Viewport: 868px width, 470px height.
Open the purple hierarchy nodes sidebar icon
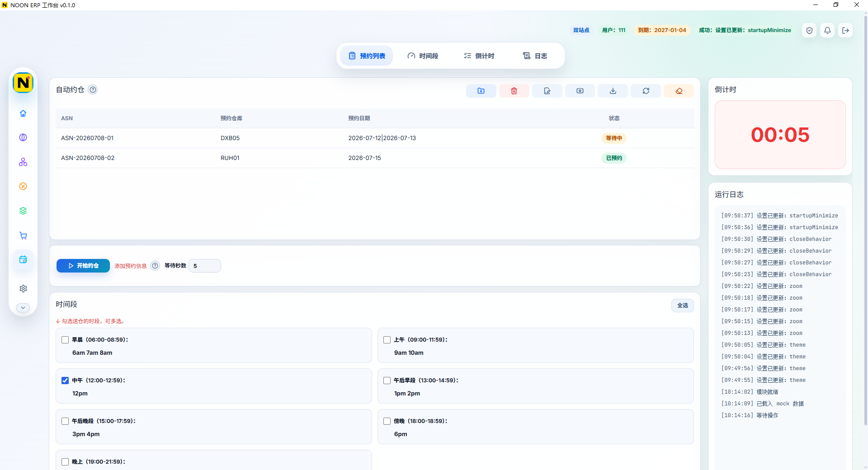pos(23,162)
